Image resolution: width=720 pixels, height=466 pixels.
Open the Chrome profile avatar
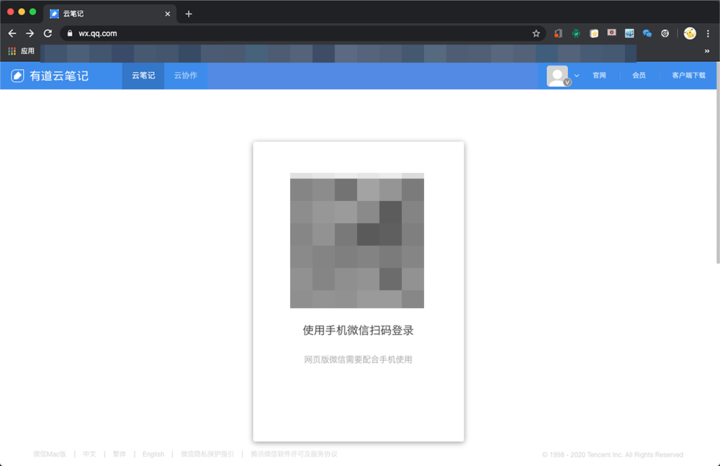690,33
